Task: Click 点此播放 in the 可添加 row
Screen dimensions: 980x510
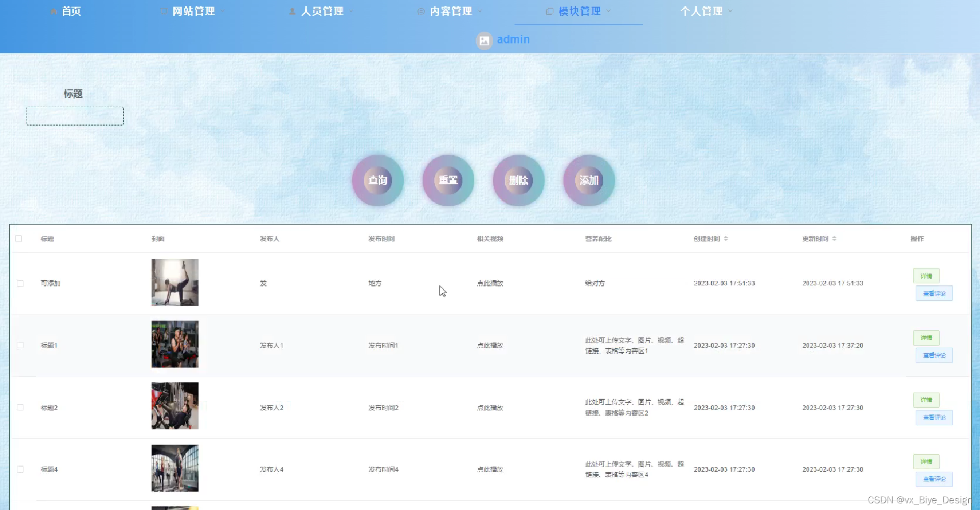Action: click(x=490, y=283)
